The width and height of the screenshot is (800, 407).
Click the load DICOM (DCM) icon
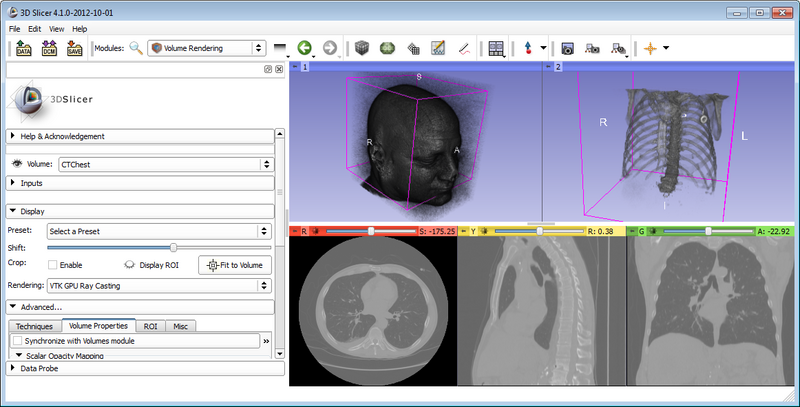tap(49, 48)
